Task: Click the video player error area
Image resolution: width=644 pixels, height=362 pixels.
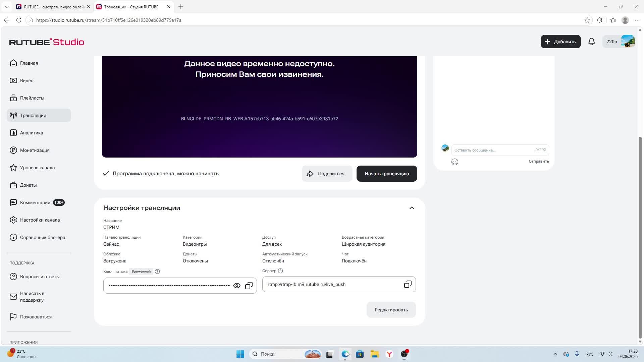Action: pyautogui.click(x=260, y=107)
